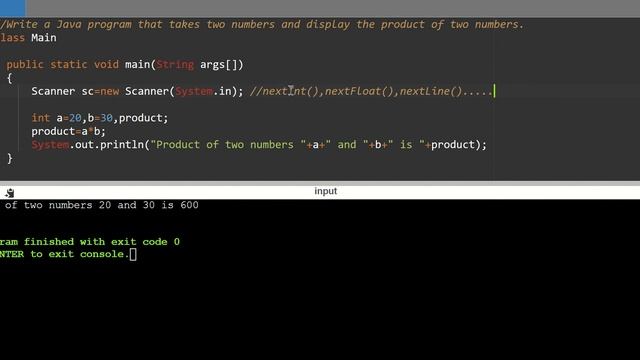Click the 'Scanner sc=new Scanner' statement
Viewport: 640px width, 360px height.
point(137,91)
